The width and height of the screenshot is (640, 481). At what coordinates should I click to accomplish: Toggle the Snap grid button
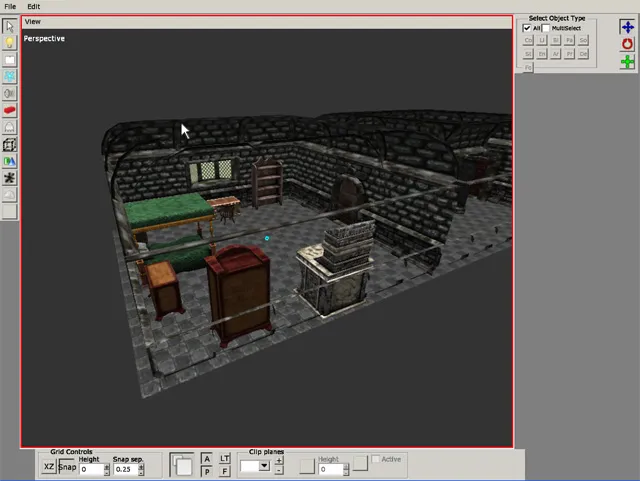click(x=67, y=467)
